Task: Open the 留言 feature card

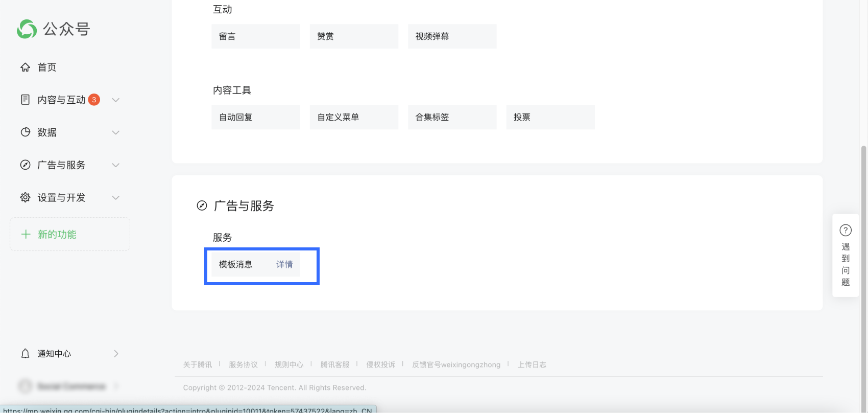Action: 256,36
